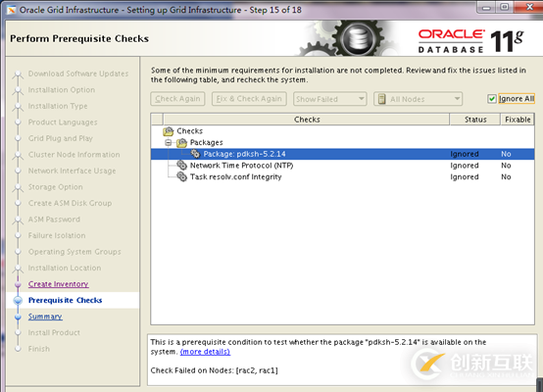Click the Fixable No value of pdksh row

(x=506, y=154)
